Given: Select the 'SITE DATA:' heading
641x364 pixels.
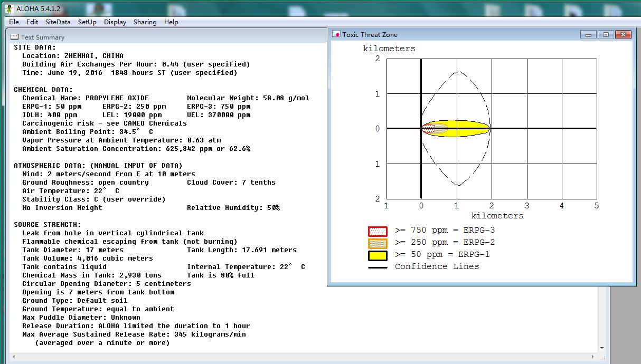Looking at the screenshot, I should coord(35,47).
